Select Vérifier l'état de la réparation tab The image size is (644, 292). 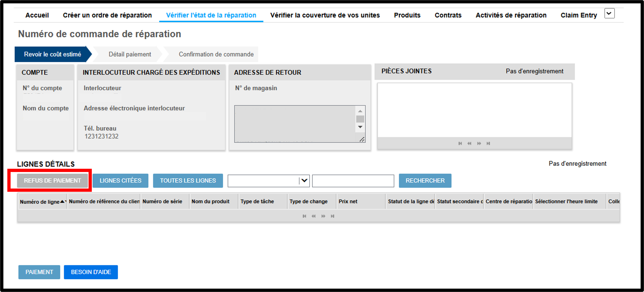point(211,15)
